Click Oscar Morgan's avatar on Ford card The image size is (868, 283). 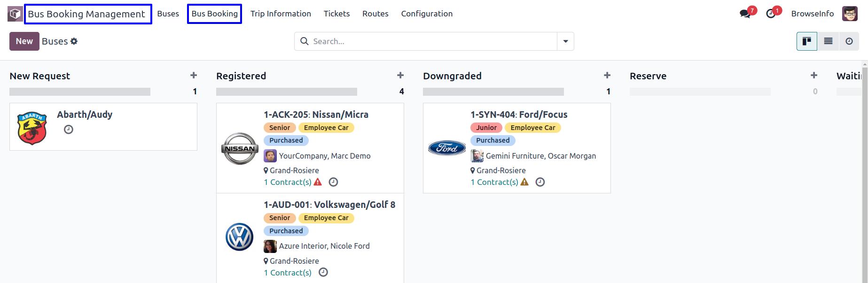click(477, 156)
